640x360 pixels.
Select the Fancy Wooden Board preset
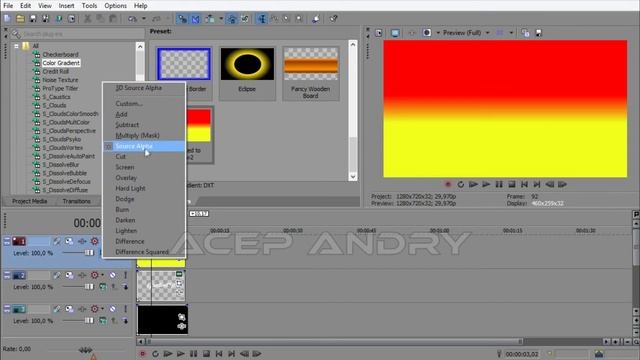tap(311, 64)
